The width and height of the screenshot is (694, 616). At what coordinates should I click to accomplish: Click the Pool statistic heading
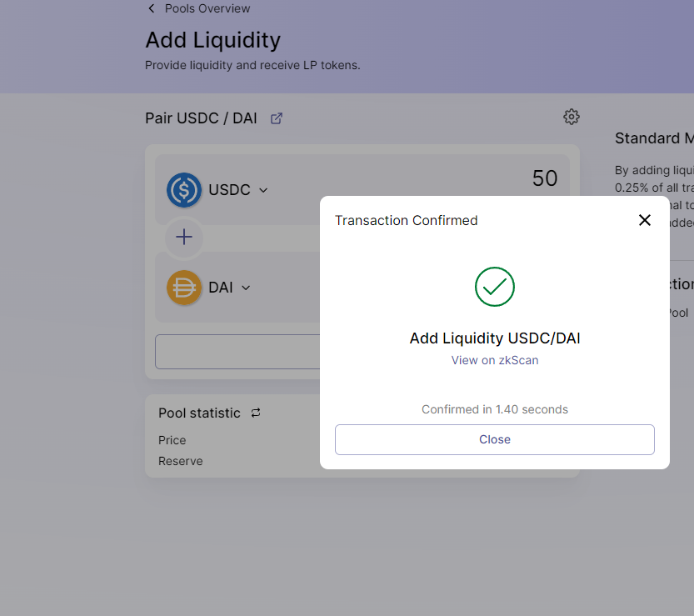[200, 413]
